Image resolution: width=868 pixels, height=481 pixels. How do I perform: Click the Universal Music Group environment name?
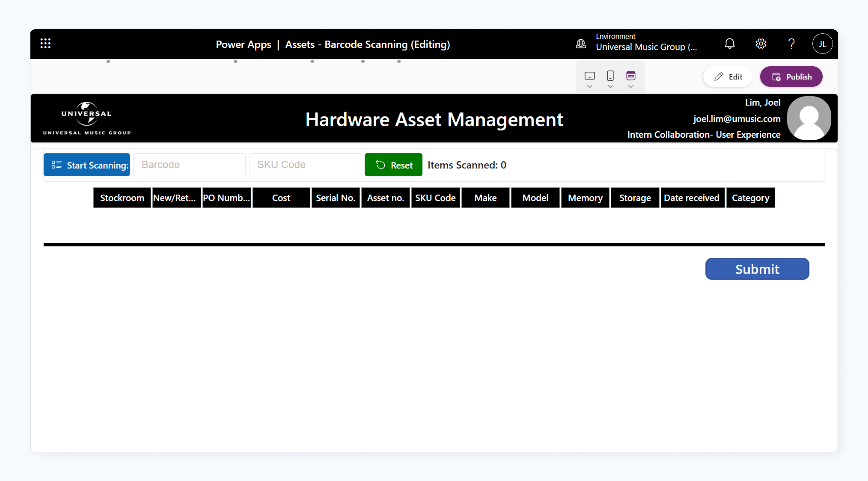646,47
